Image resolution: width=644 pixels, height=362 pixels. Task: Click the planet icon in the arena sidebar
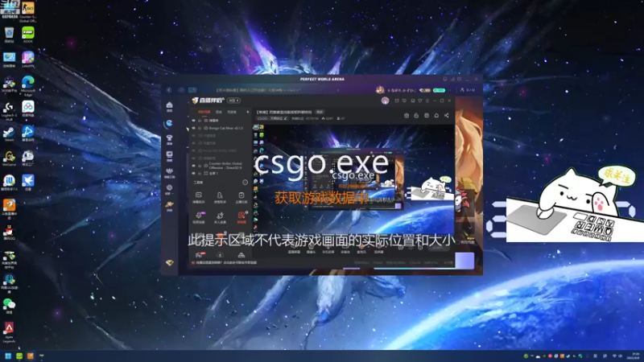point(169,205)
